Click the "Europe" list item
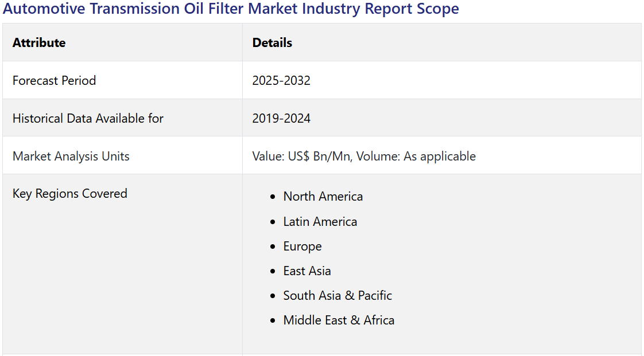This screenshot has width=644, height=356. pos(302,247)
